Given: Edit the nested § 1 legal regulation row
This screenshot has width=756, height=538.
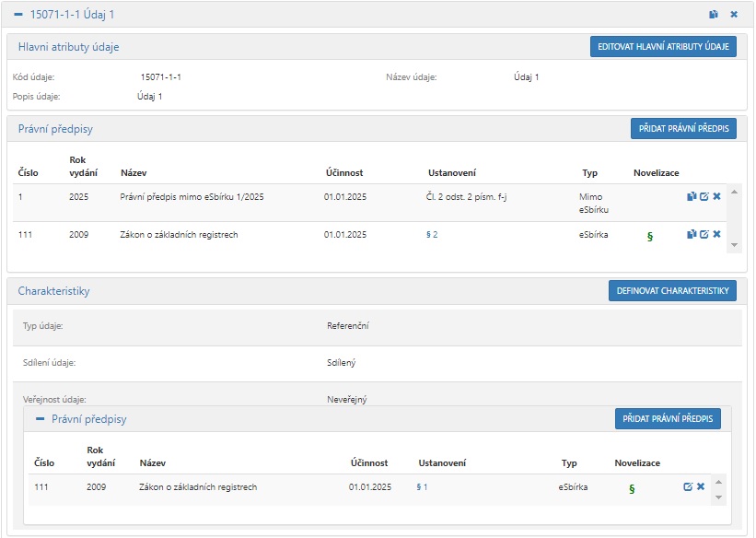Looking at the screenshot, I should [x=688, y=486].
